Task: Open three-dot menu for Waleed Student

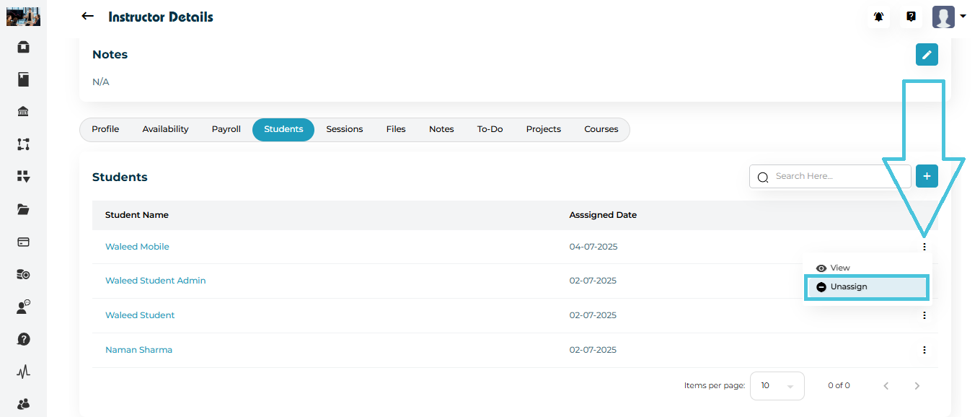Action: point(924,315)
